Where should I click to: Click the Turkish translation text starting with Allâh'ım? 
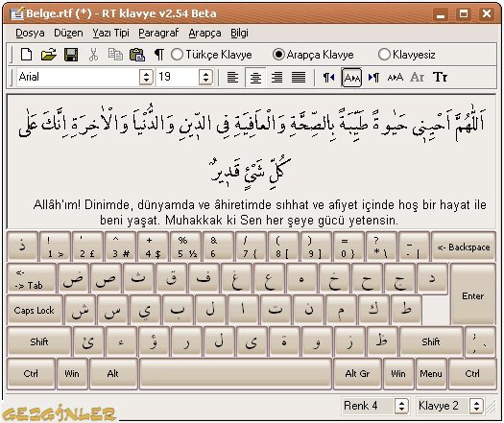tap(259, 213)
